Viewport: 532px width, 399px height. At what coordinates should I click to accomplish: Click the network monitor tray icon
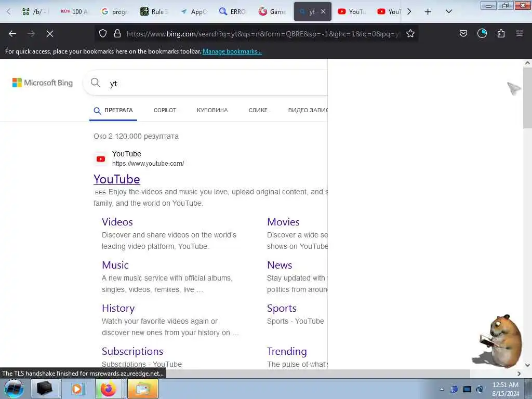(467, 389)
